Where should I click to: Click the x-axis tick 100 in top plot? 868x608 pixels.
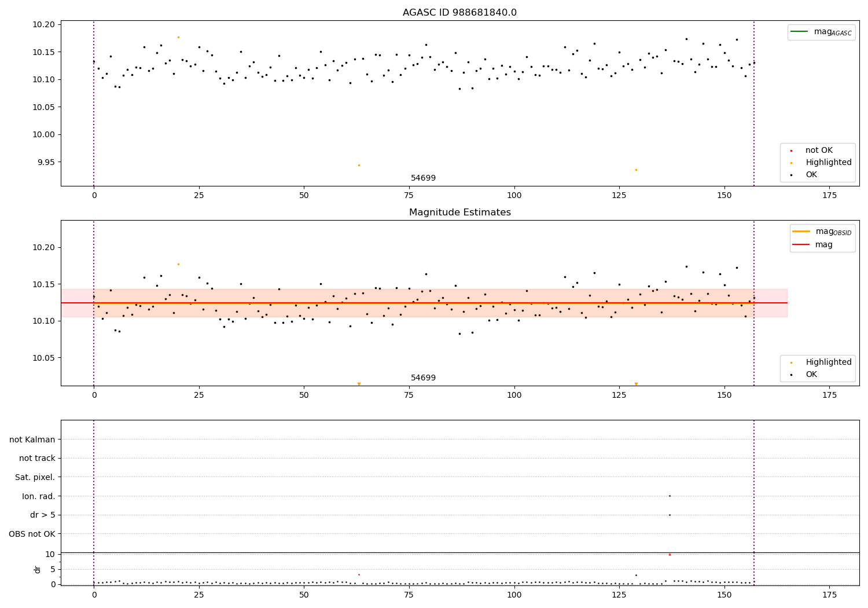point(514,196)
